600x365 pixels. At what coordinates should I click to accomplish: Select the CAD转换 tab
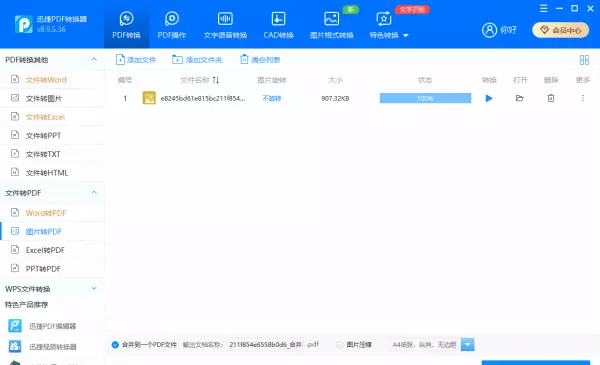point(278,25)
